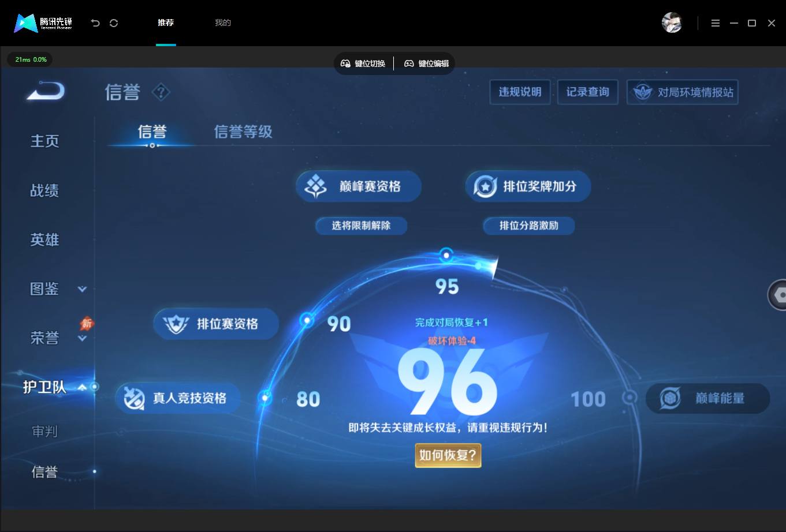Click the refresh icon in title bar

(x=114, y=23)
